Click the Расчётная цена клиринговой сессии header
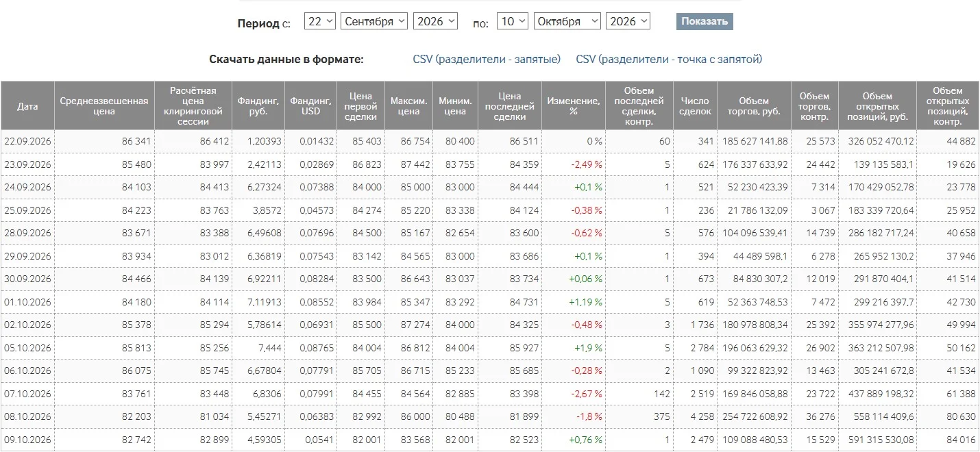The width and height of the screenshot is (980, 452). coord(193,106)
